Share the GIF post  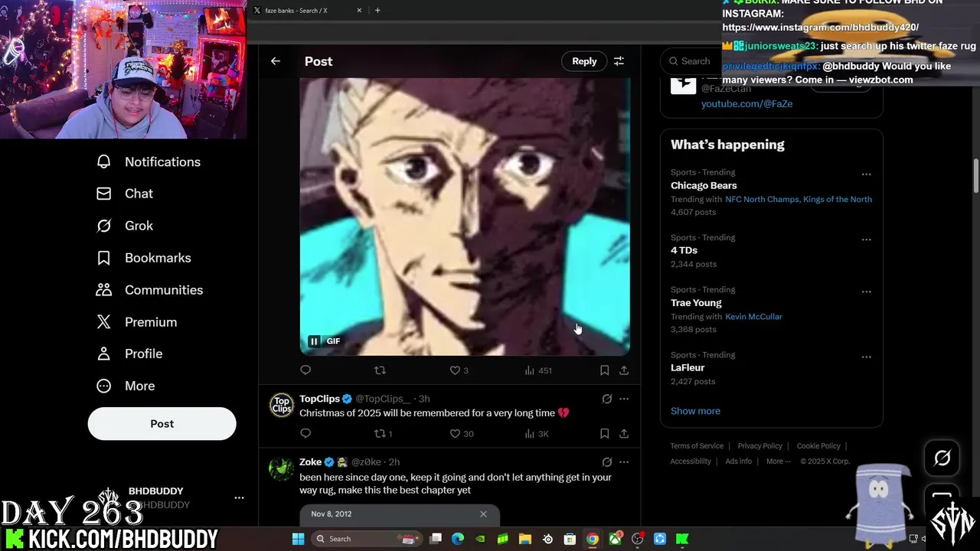[x=624, y=370]
